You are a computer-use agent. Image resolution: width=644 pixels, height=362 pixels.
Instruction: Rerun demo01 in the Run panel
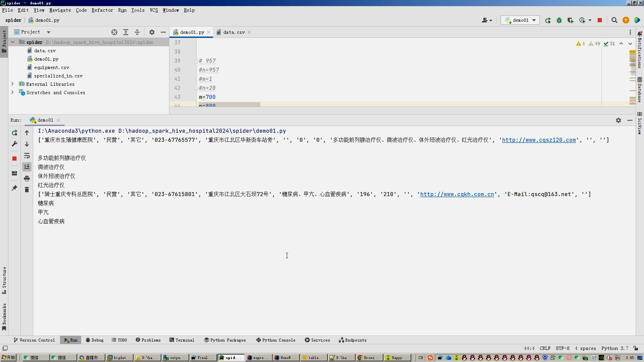(14, 133)
